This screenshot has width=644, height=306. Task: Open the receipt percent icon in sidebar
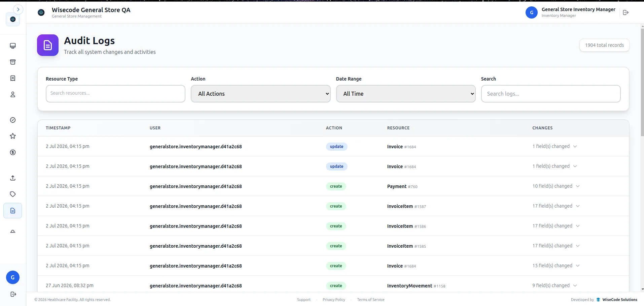click(13, 78)
